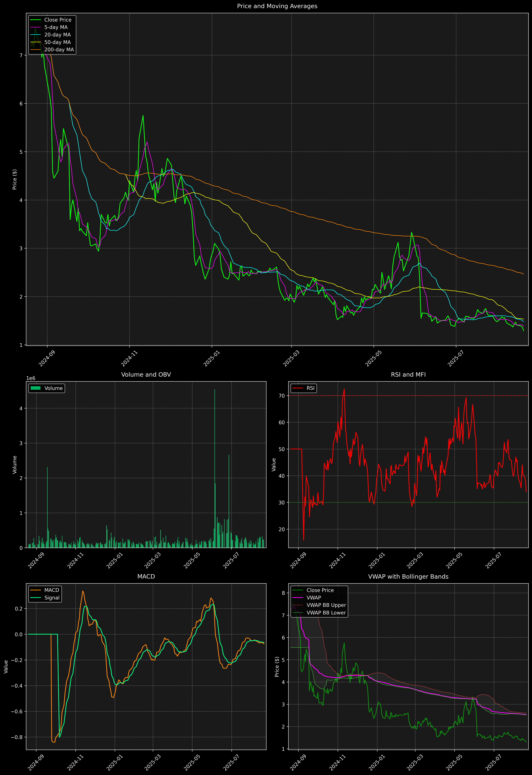Click the Volume and OBV chart title

pos(146,374)
